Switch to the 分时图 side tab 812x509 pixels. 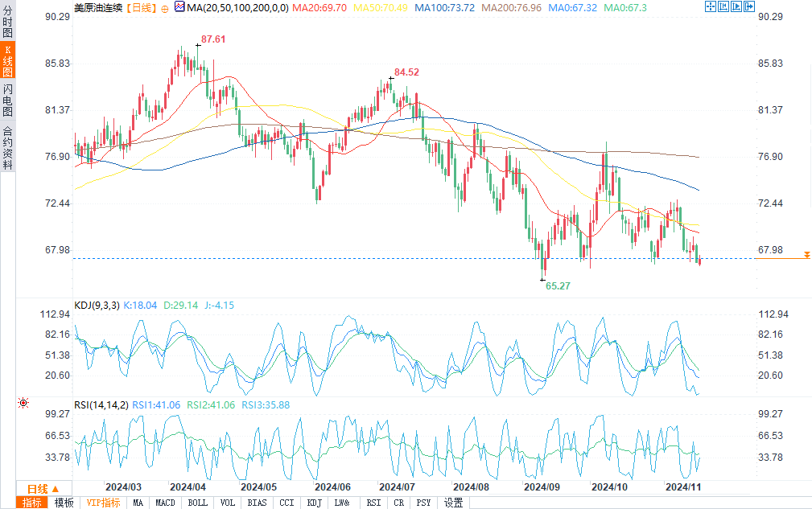point(7,25)
